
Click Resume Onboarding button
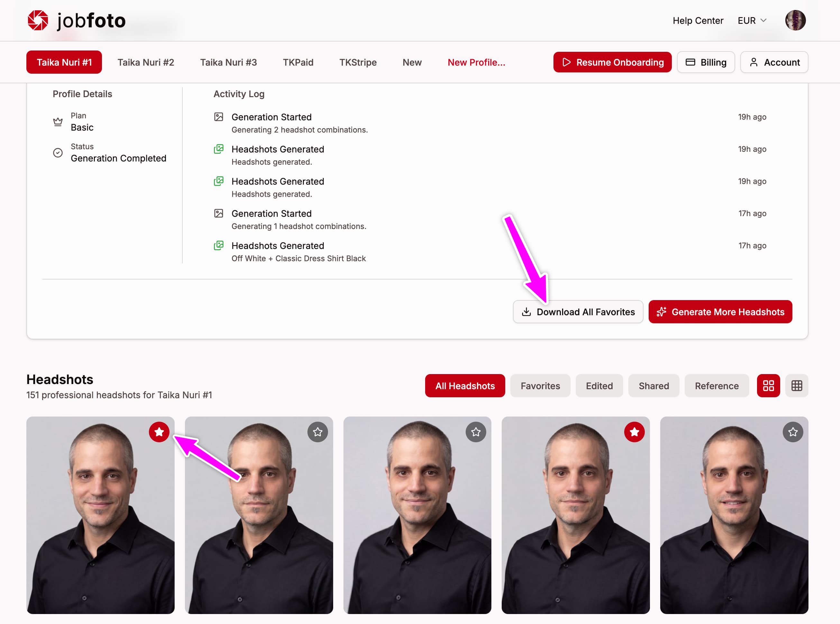point(612,62)
